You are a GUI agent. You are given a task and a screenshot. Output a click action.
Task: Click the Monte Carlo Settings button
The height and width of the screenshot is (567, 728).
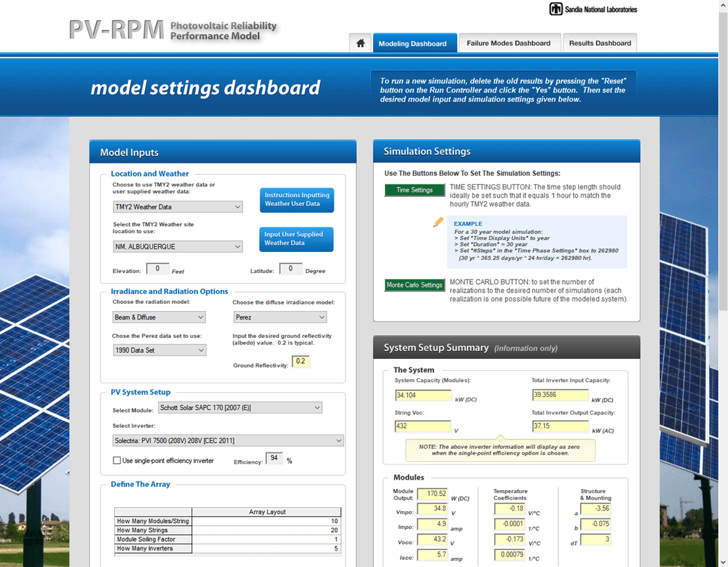(x=414, y=285)
